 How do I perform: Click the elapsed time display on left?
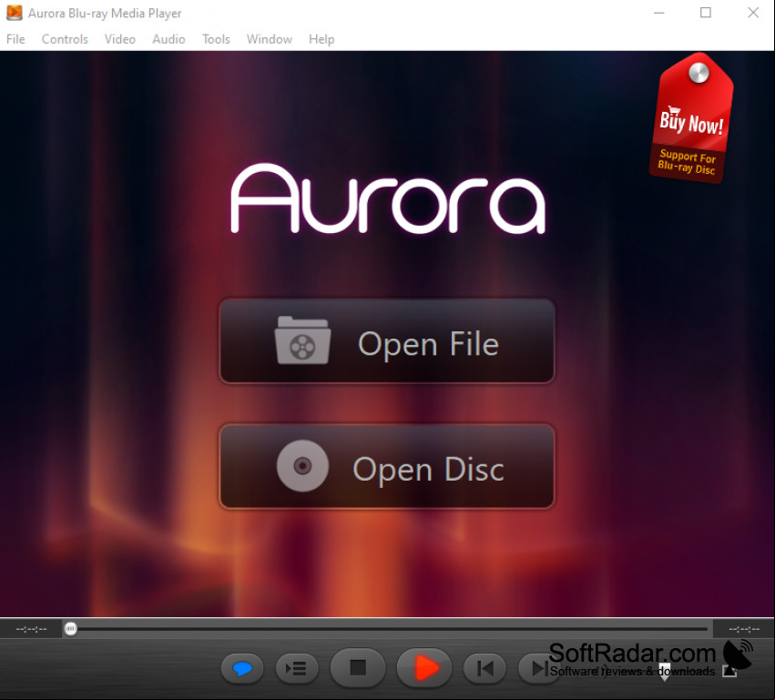click(31, 629)
